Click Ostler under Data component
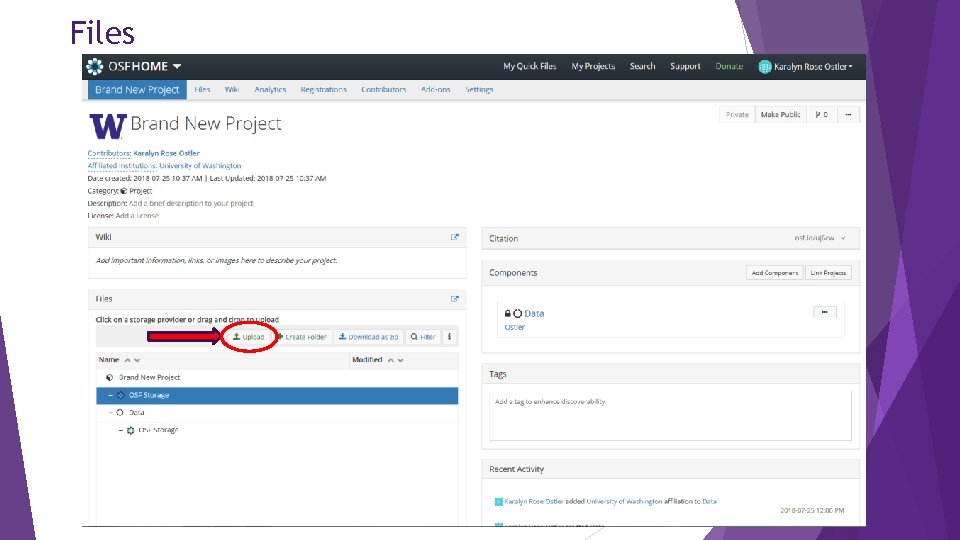 pyautogui.click(x=514, y=327)
